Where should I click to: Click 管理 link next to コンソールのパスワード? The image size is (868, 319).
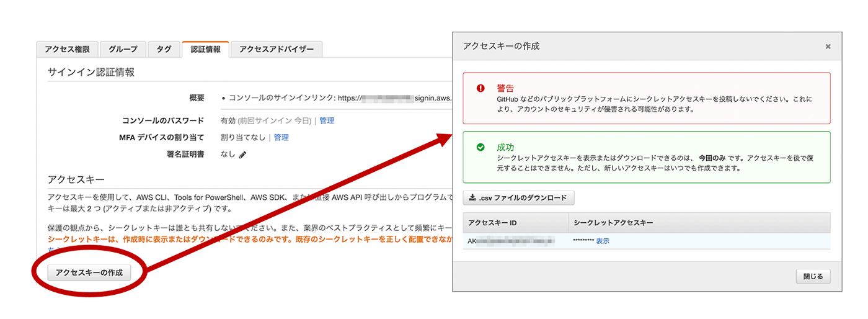327,120
